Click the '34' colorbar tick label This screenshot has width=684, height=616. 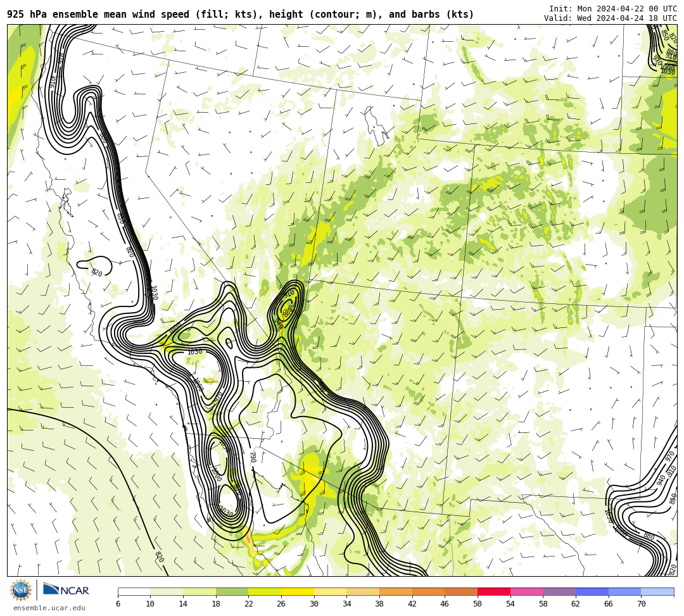[x=347, y=604]
